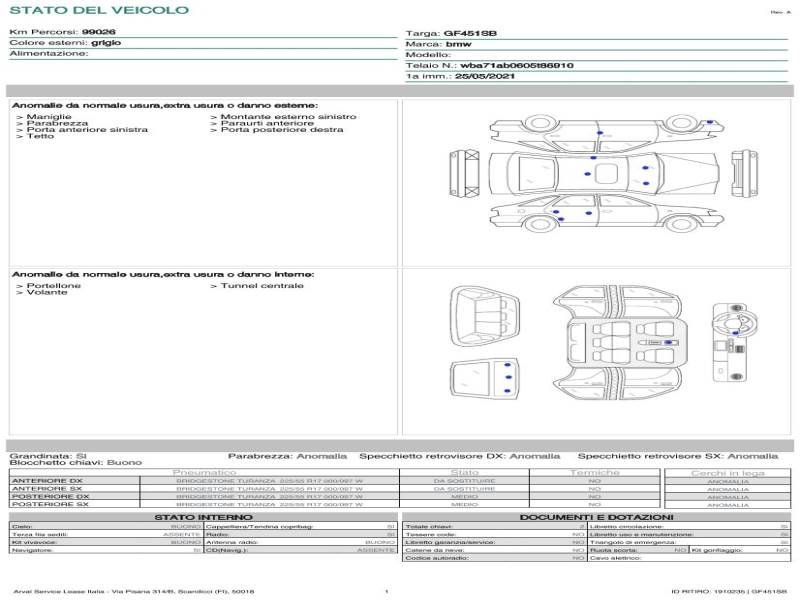Click the NO value for Catene da neve
The height and width of the screenshot is (600, 800).
[578, 550]
